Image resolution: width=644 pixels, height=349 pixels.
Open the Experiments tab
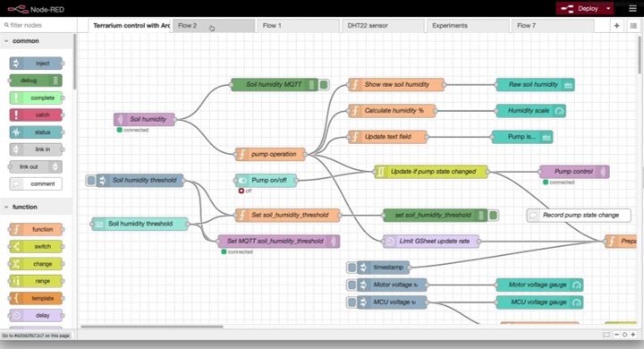pos(468,25)
